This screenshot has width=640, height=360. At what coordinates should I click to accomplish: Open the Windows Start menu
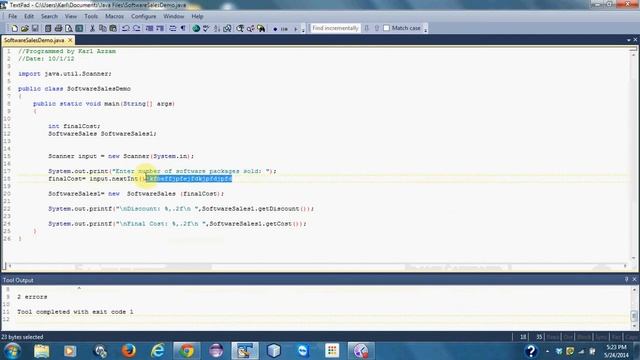(x=12, y=351)
